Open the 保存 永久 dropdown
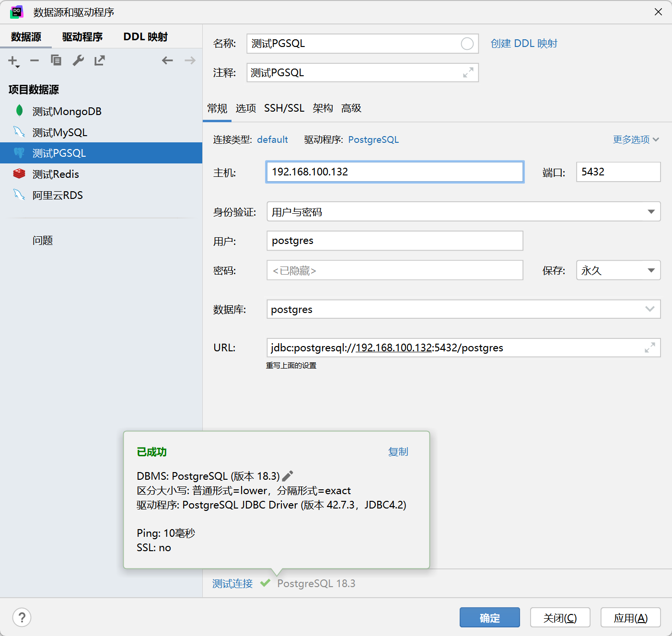This screenshot has height=636, width=672. (618, 270)
